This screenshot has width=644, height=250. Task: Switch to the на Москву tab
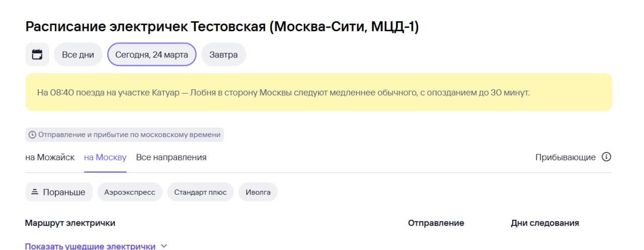point(105,157)
